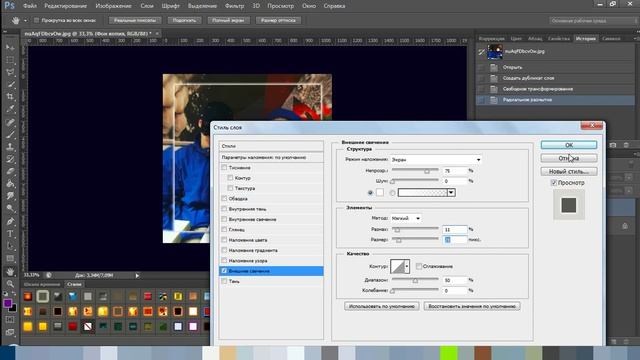Click the white glow color swatch

click(x=380, y=192)
